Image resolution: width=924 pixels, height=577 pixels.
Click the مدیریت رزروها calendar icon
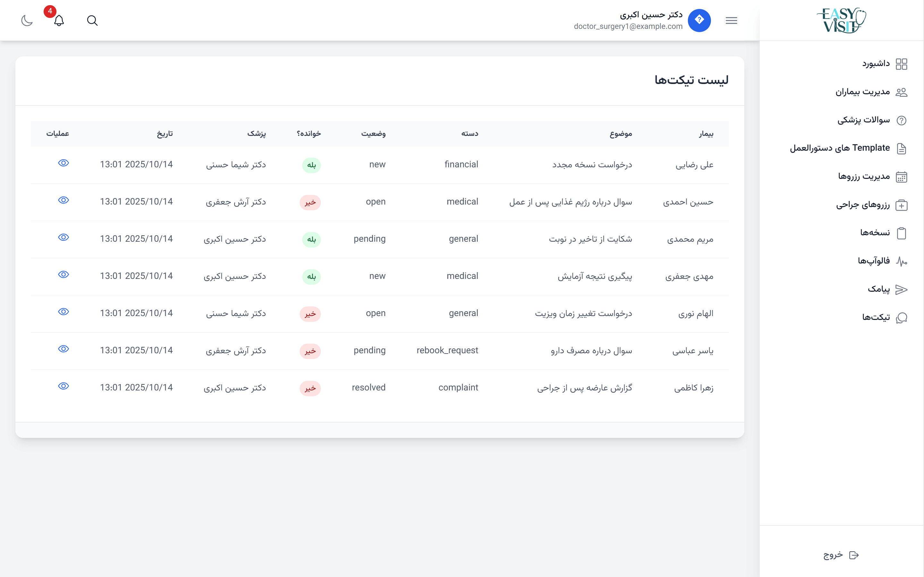(901, 177)
